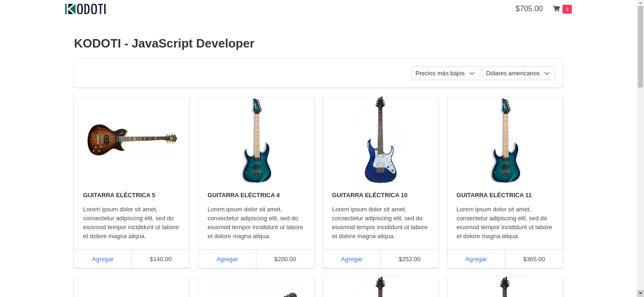Agregar Guitarra Eléctrica 11 to the cart
This screenshot has width=644, height=297.
tap(476, 259)
